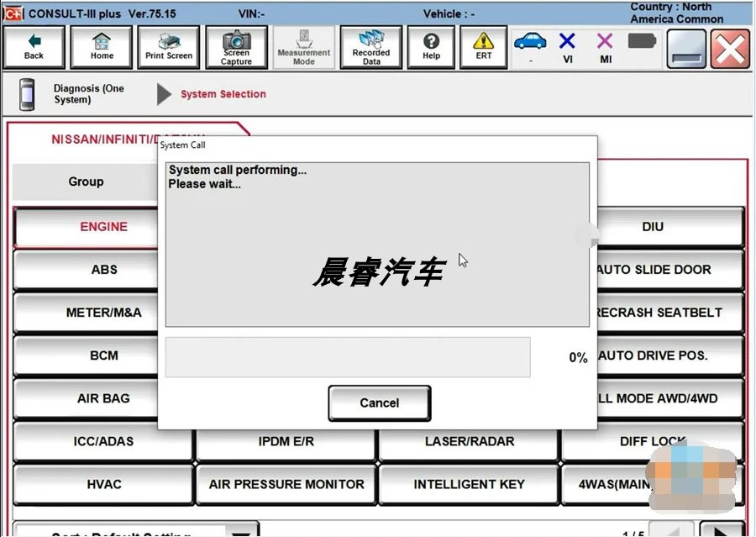The height and width of the screenshot is (537, 756).
Task: Open Recorded Data
Action: pyautogui.click(x=370, y=47)
